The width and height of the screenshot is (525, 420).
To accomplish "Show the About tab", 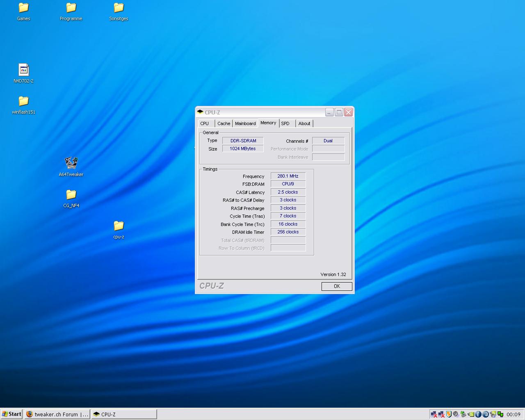I will click(x=304, y=123).
